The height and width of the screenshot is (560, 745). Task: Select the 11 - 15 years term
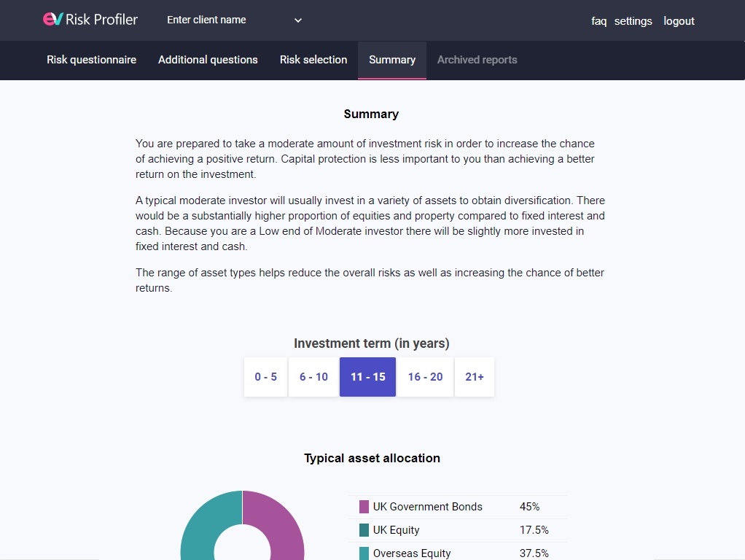[367, 377]
